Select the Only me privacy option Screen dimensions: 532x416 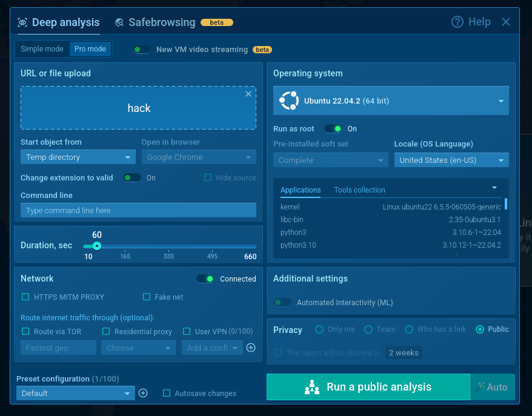click(x=319, y=329)
